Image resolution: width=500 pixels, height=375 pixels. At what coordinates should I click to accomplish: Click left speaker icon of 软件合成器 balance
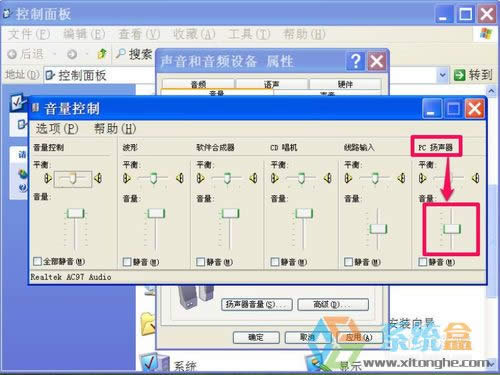click(x=200, y=178)
